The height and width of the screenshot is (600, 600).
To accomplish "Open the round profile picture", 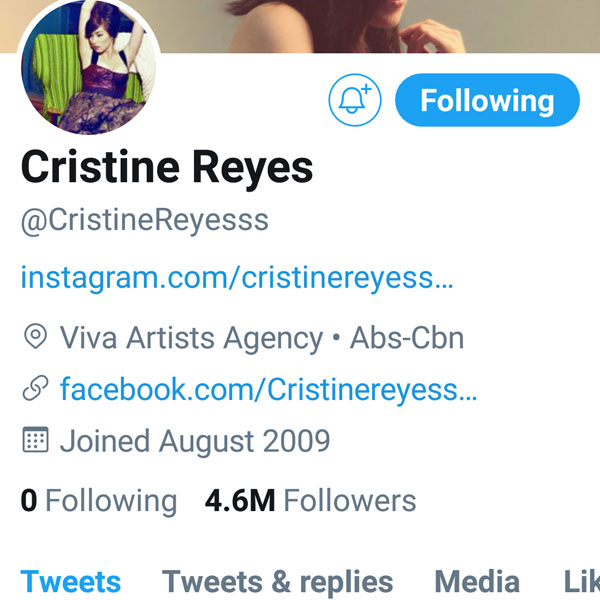I will [x=89, y=65].
